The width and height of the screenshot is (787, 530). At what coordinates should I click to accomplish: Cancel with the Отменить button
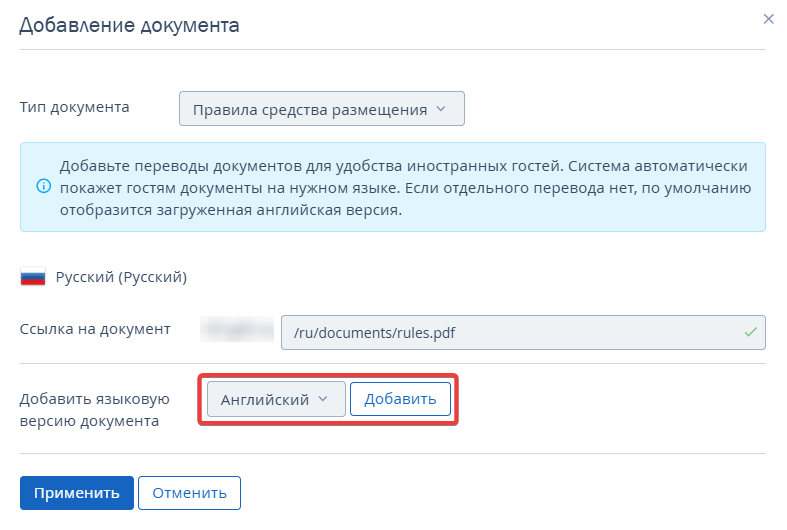pos(189,493)
